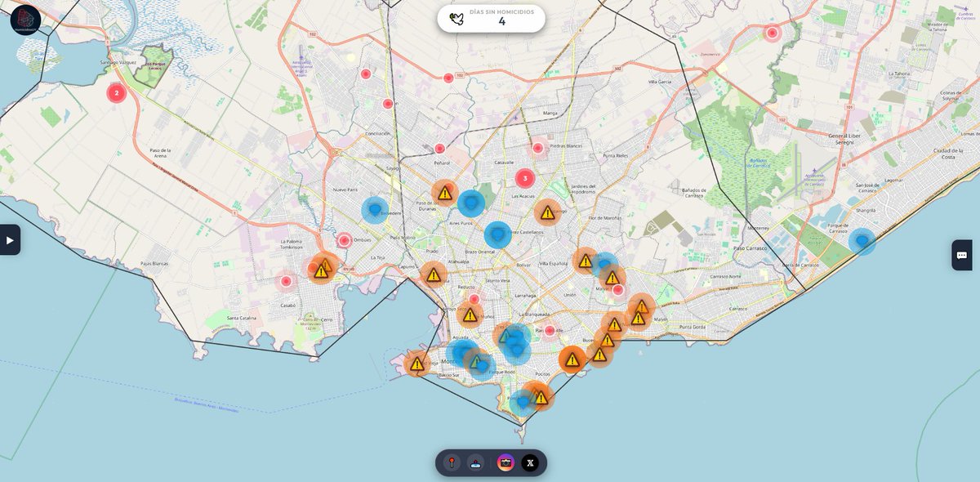This screenshot has height=482, width=980.
Task: Click warning marker at Ciudad Vieja waterfront
Action: (417, 364)
